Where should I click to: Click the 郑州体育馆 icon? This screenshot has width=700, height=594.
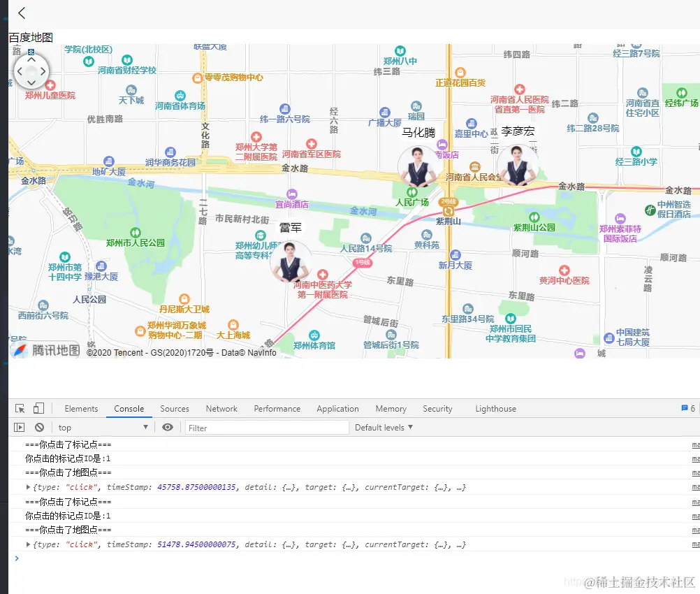tap(314, 335)
